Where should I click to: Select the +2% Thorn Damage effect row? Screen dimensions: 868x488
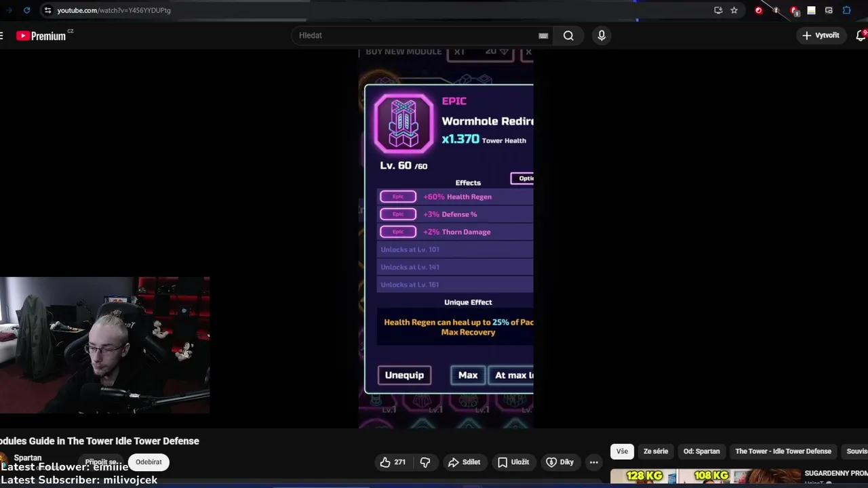click(x=455, y=232)
